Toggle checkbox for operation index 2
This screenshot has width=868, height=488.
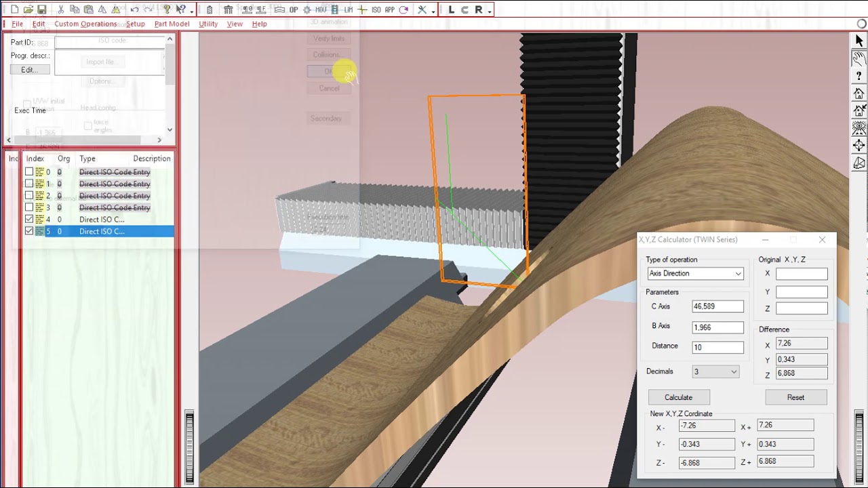(29, 195)
